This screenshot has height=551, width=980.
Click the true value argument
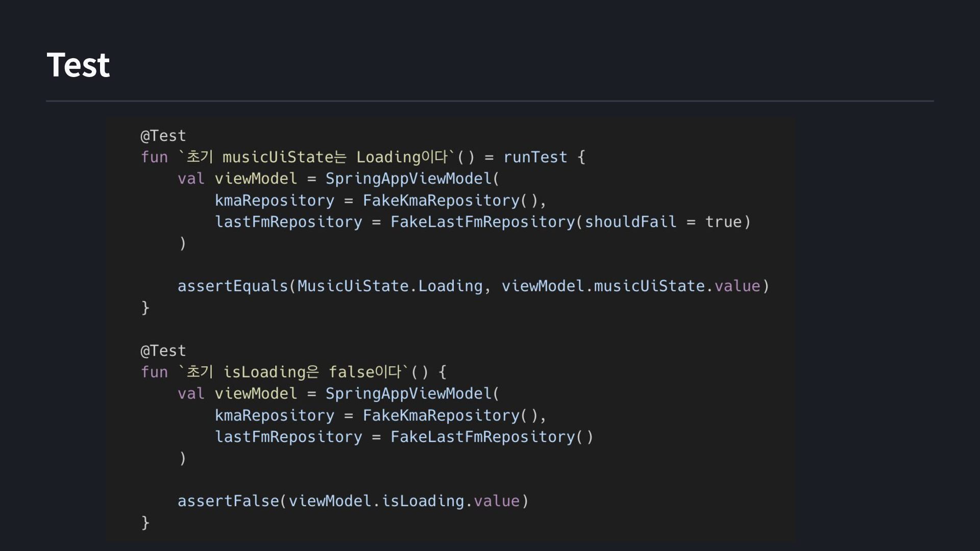coord(723,222)
